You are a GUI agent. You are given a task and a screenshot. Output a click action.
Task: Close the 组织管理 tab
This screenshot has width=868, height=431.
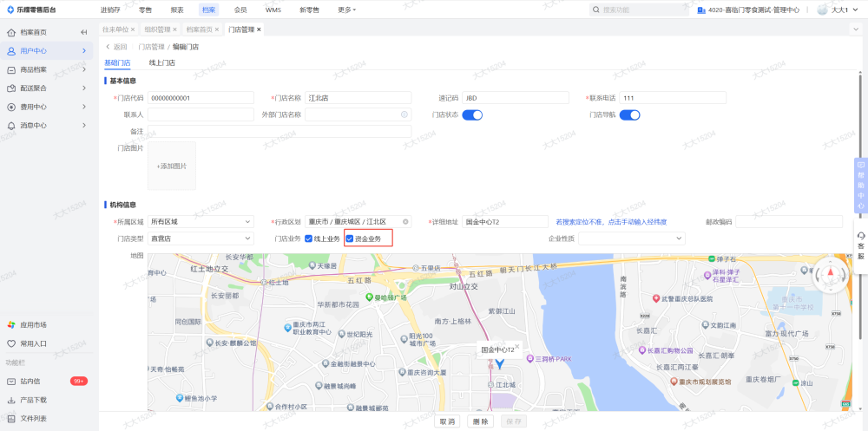[175, 29]
